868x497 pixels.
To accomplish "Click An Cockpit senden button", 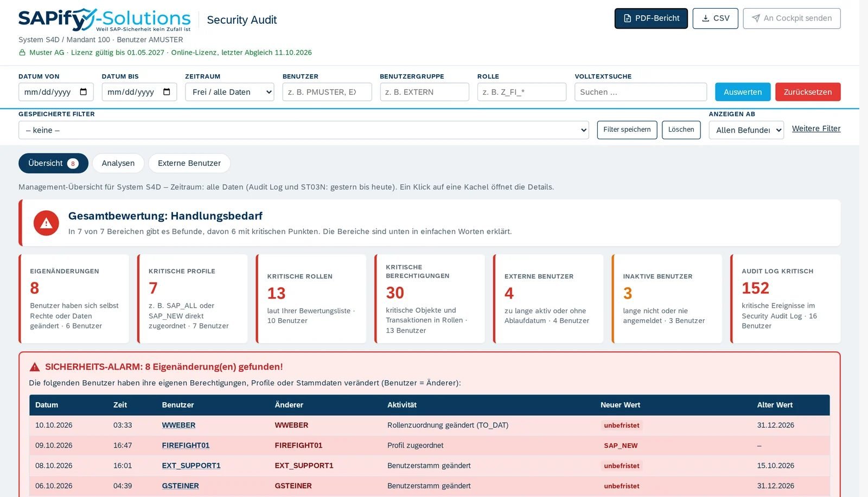I will [792, 18].
